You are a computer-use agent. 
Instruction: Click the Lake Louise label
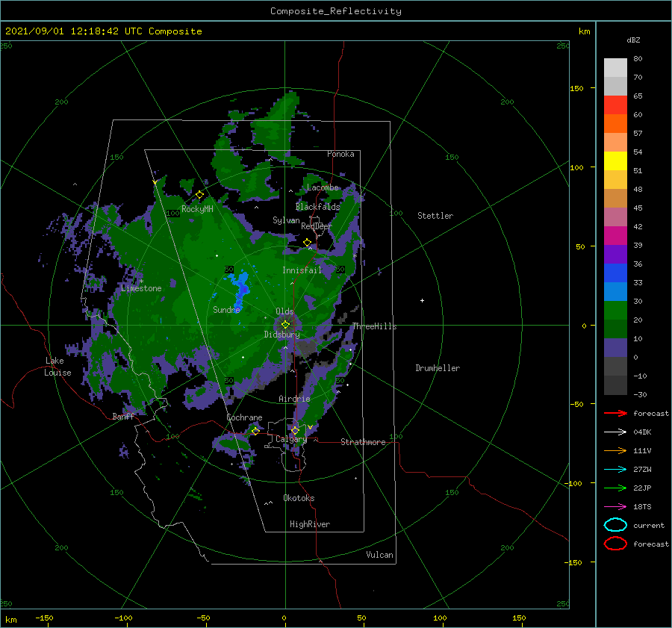(x=57, y=367)
